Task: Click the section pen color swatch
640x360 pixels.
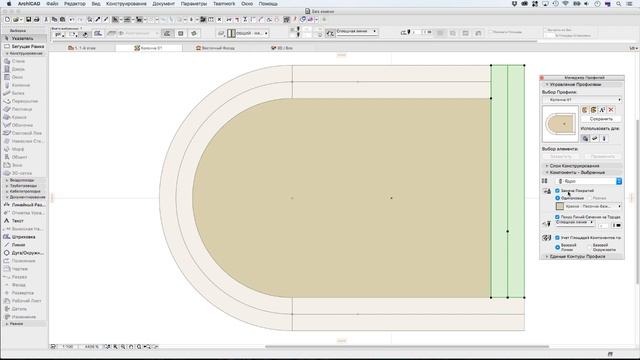Action: [x=618, y=225]
